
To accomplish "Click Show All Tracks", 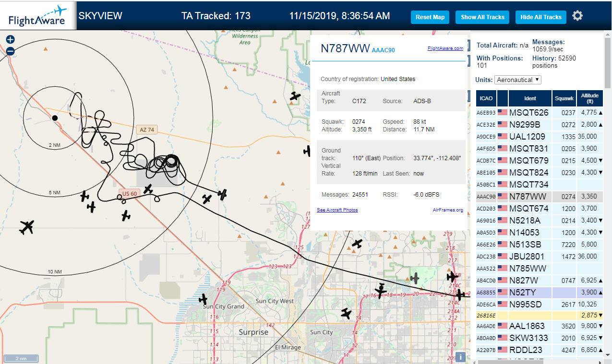I will pyautogui.click(x=482, y=17).
